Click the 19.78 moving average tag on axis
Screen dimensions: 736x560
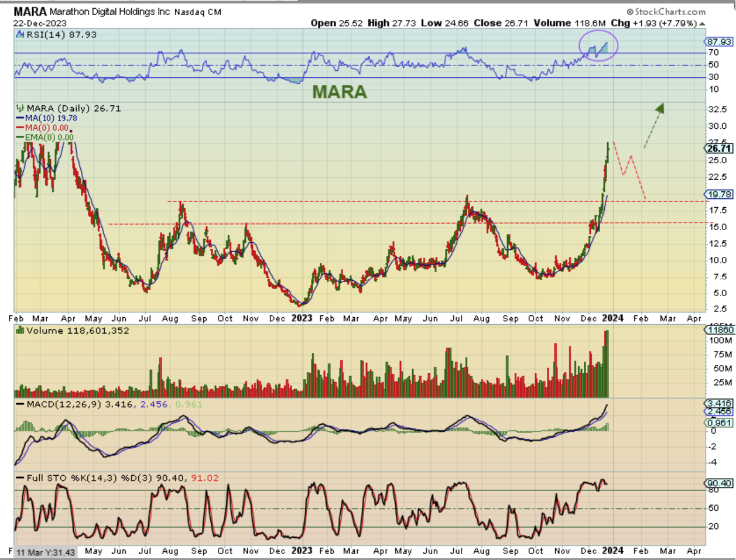click(x=720, y=194)
